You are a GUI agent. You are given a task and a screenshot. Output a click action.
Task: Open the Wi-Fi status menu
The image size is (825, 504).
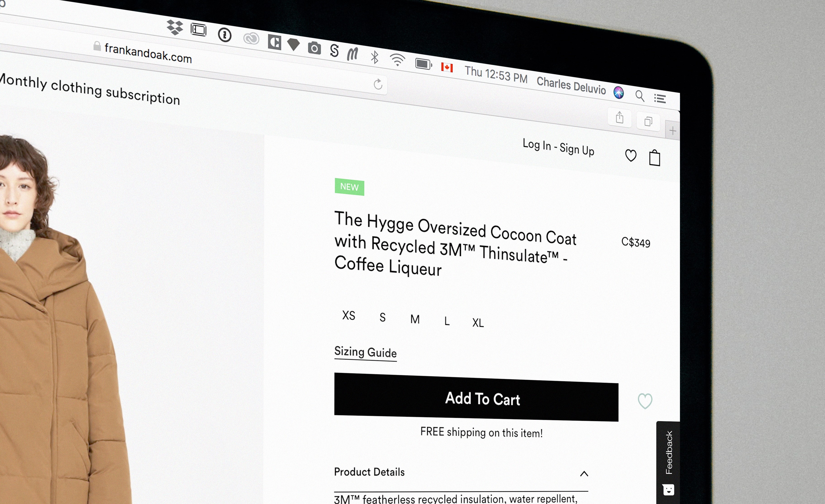[x=397, y=60]
